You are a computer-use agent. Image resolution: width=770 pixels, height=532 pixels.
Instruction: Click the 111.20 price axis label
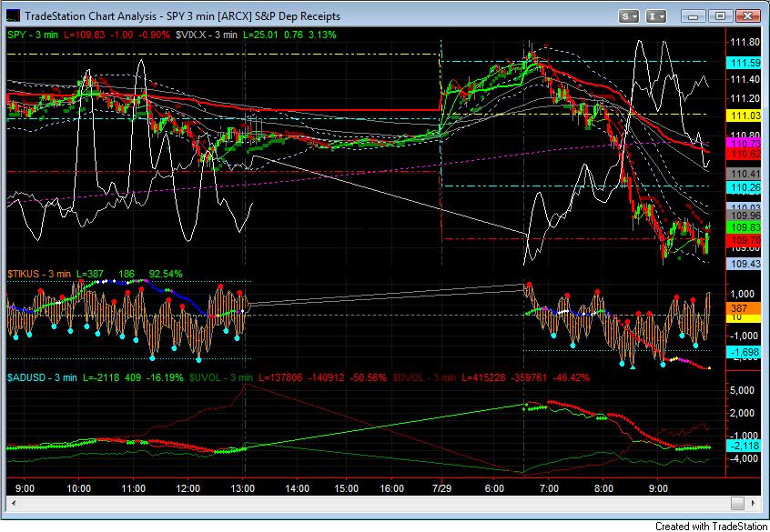pyautogui.click(x=745, y=98)
